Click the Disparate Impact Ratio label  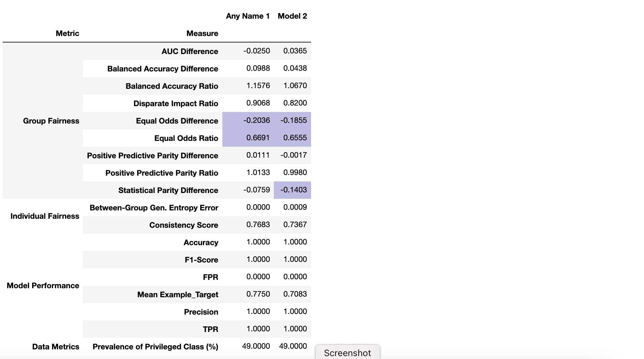tap(175, 104)
